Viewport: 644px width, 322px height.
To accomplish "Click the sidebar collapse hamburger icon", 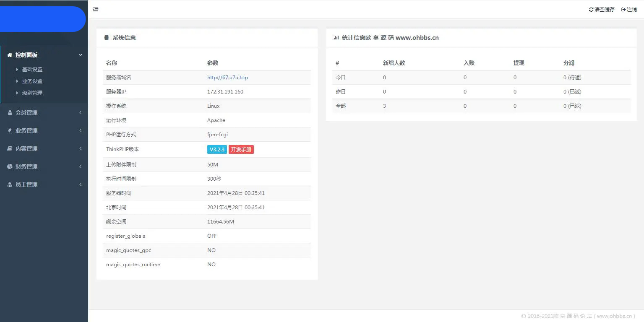I will [x=96, y=9].
